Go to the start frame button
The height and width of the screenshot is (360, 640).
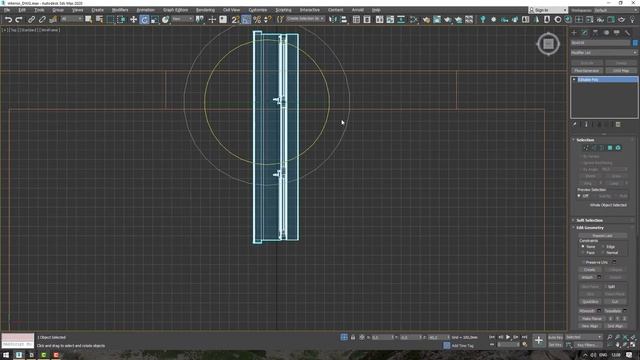coord(492,337)
